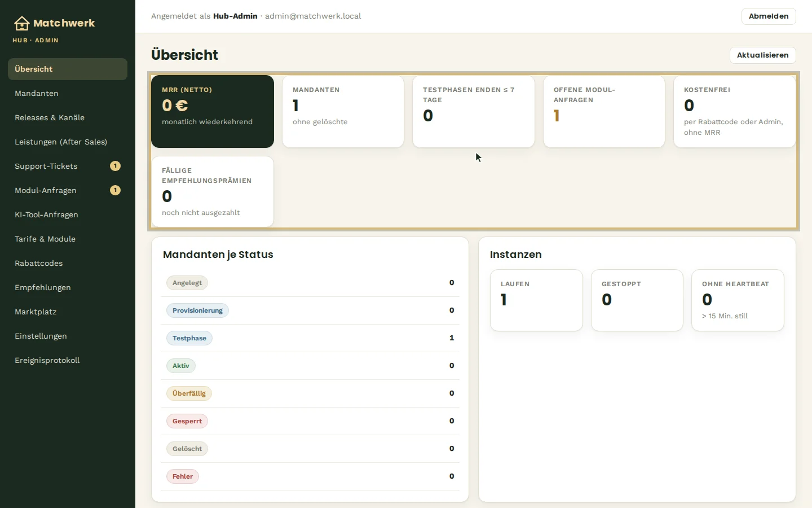Go to Tarife & Module

(68, 239)
